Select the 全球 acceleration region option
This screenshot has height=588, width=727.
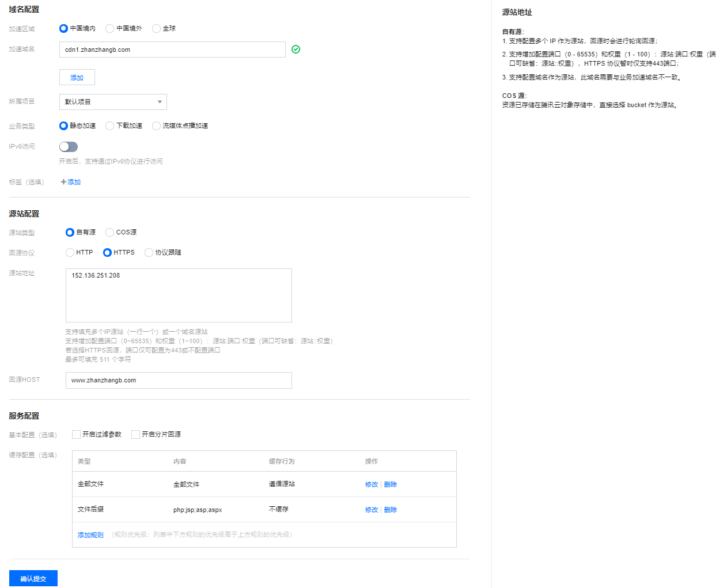click(156, 28)
